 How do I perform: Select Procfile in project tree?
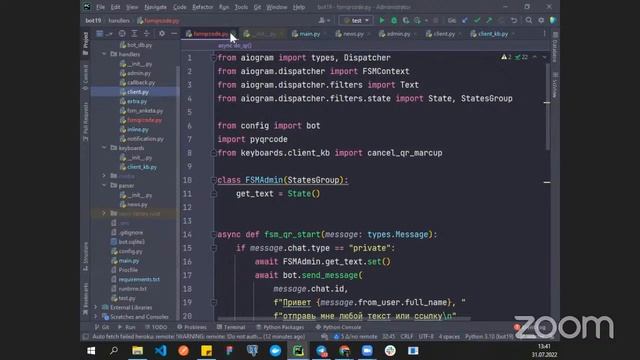click(128, 270)
